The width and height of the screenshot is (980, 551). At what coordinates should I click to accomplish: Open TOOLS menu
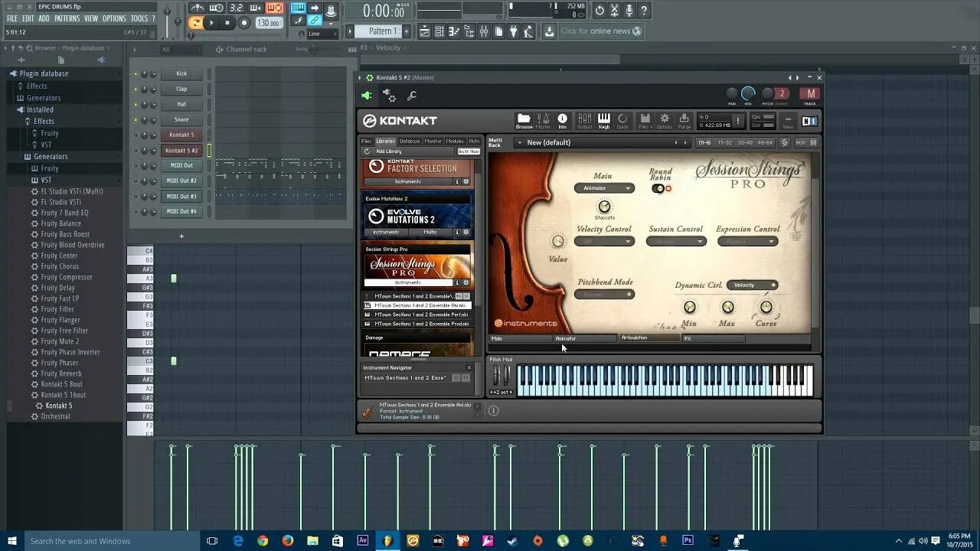pyautogui.click(x=139, y=18)
